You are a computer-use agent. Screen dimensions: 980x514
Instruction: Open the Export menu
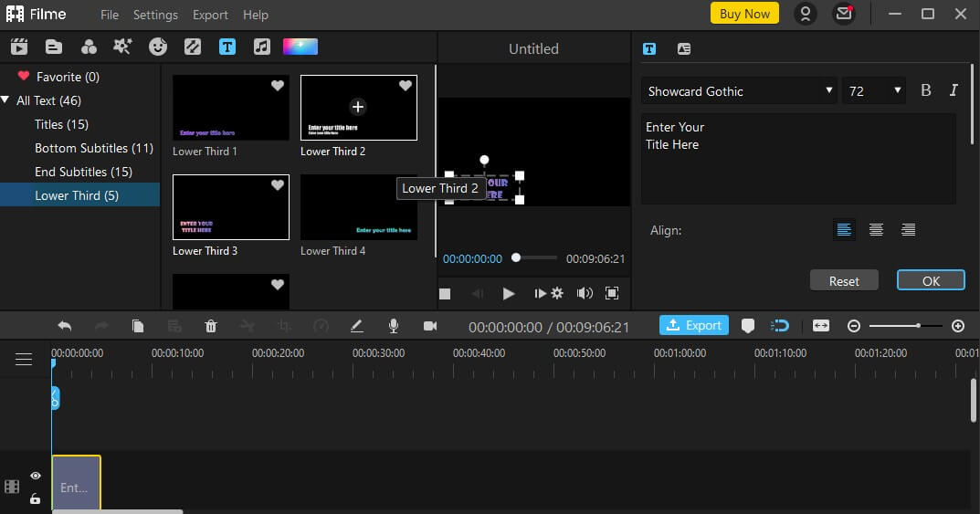point(210,15)
